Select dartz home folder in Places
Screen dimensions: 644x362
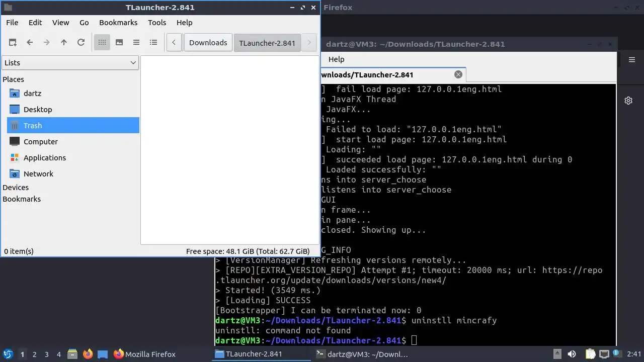tap(73, 94)
